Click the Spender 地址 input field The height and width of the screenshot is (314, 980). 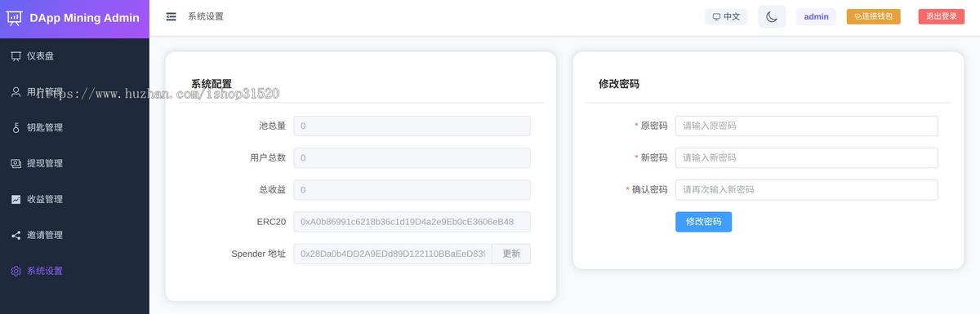point(393,254)
